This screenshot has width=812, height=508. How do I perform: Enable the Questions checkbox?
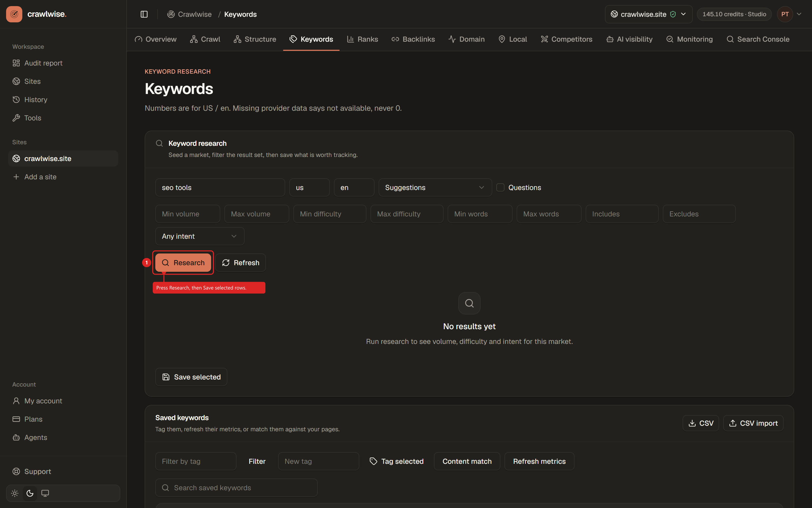point(500,187)
